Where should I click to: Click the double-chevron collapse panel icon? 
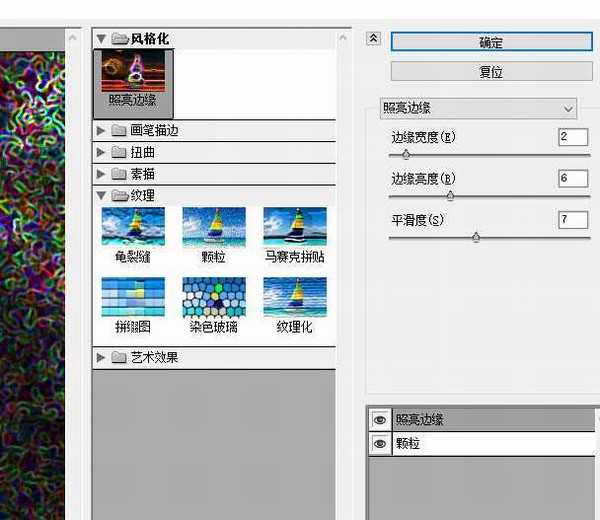coord(374,38)
